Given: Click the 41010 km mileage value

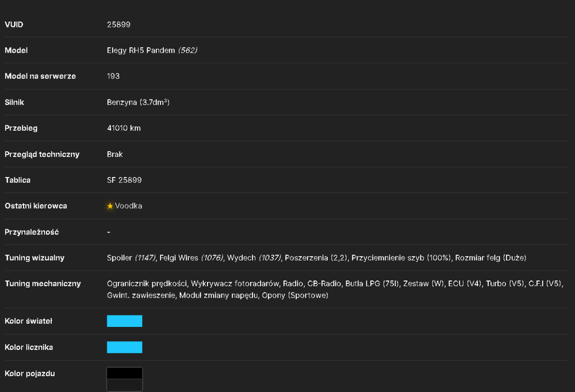Looking at the screenshot, I should click(124, 128).
